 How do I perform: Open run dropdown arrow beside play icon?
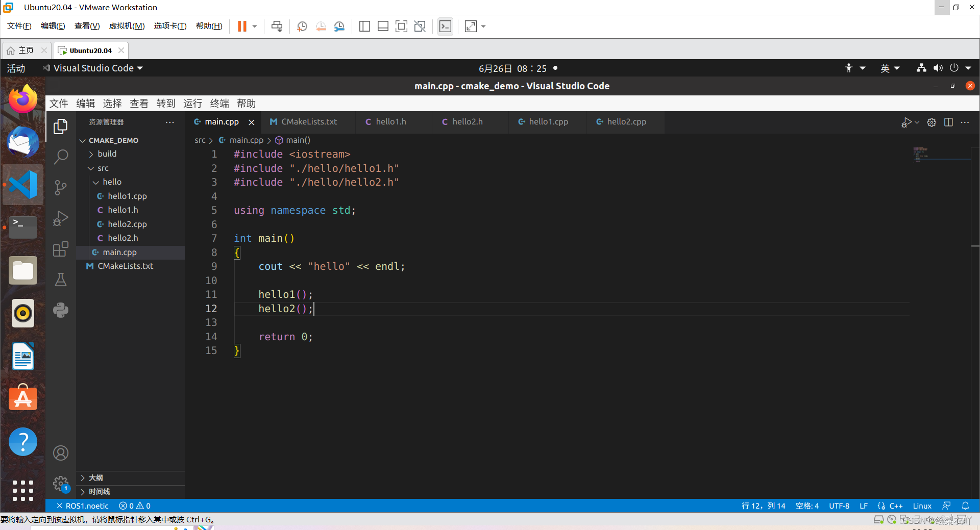pyautogui.click(x=917, y=122)
